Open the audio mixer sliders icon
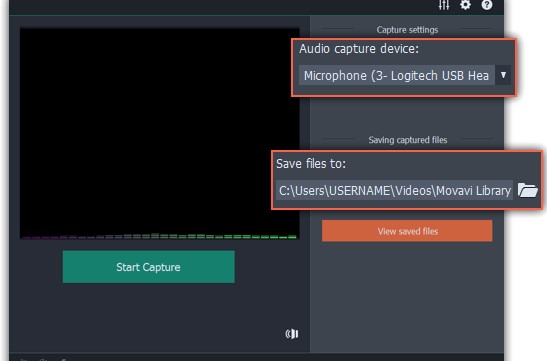Screen dimensions: 547x361 444,5
